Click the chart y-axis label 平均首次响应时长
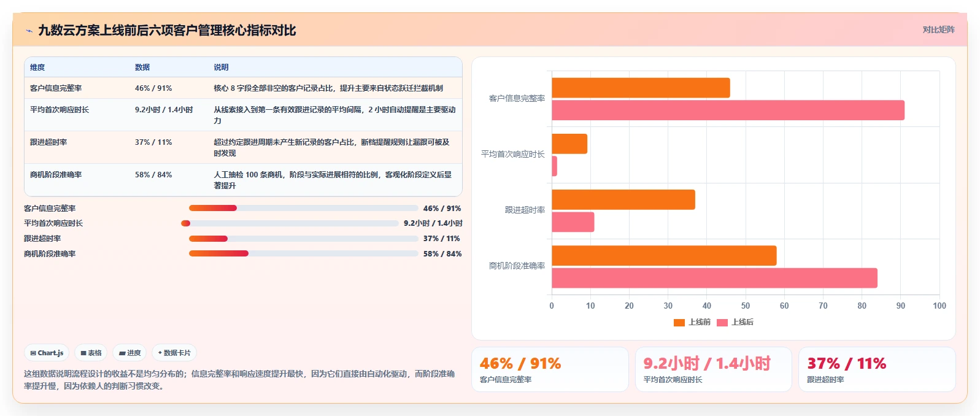Image resolution: width=980 pixels, height=416 pixels. coord(513,154)
